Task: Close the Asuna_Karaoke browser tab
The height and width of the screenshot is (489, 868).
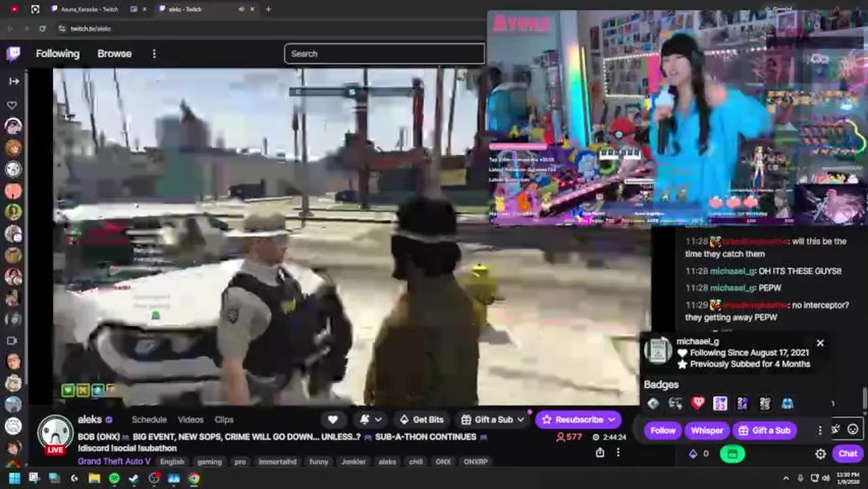Action: [x=144, y=10]
